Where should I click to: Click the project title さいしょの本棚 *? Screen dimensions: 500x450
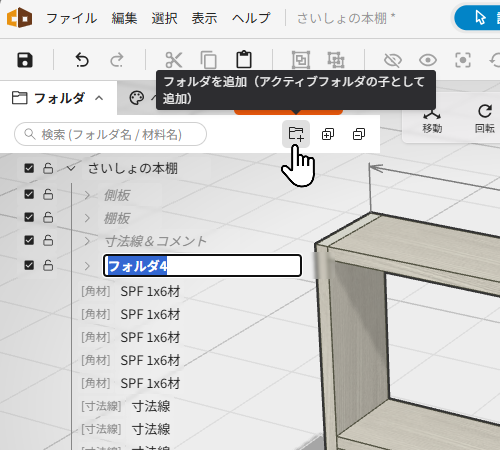(x=346, y=18)
